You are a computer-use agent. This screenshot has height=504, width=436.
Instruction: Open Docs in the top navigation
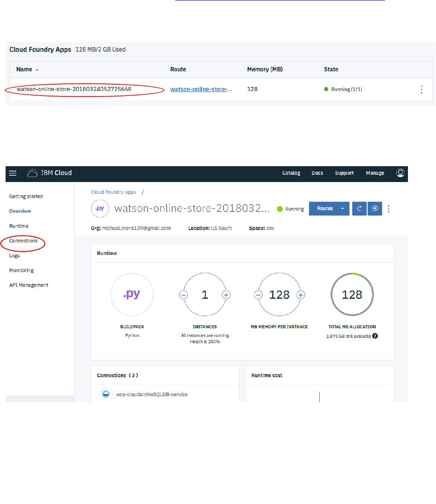(x=317, y=173)
